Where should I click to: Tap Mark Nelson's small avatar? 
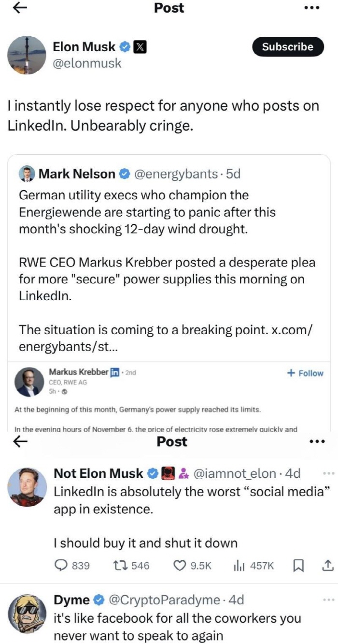click(x=27, y=174)
